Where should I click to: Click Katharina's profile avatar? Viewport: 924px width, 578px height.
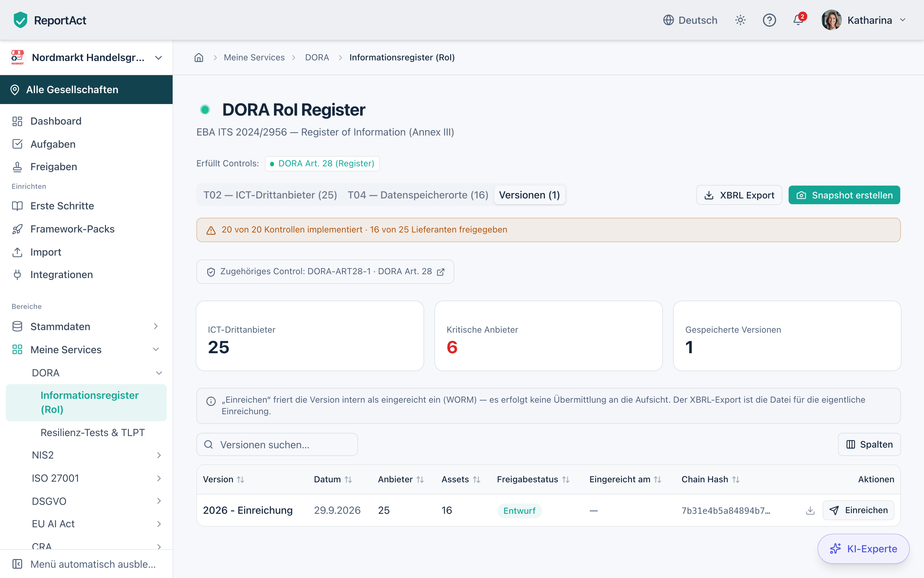pyautogui.click(x=831, y=20)
